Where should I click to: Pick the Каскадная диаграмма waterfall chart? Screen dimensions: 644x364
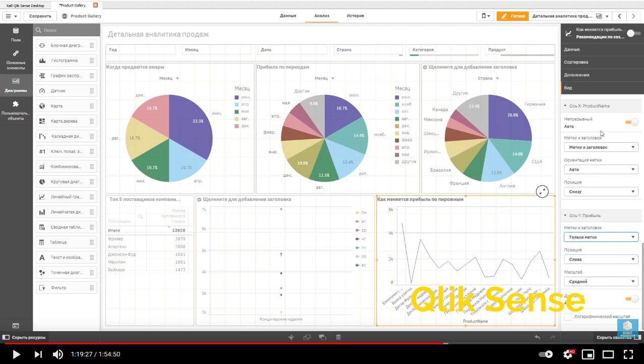coord(66,136)
